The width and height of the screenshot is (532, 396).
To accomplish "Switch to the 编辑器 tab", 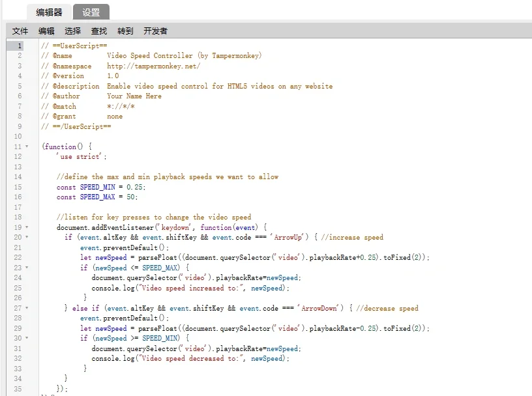I will pos(49,12).
